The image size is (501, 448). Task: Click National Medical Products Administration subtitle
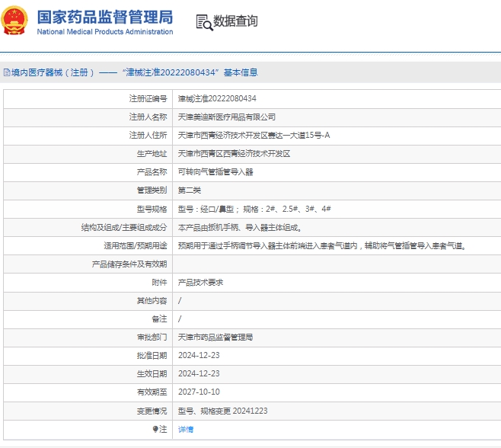click(105, 32)
